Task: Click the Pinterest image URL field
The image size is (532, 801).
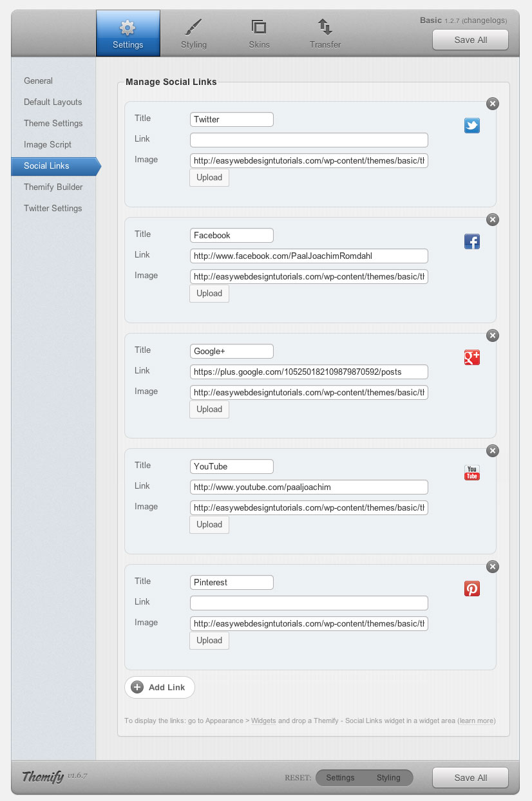Action: point(309,623)
